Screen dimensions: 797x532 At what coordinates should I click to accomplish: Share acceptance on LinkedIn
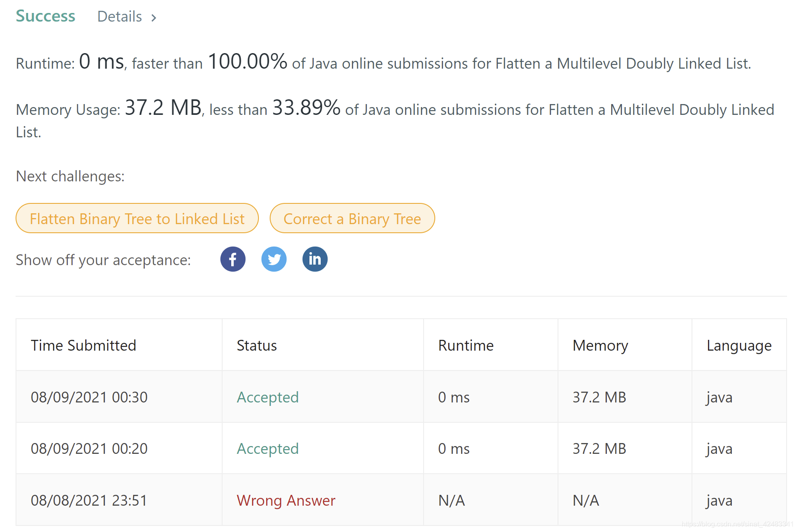click(315, 259)
